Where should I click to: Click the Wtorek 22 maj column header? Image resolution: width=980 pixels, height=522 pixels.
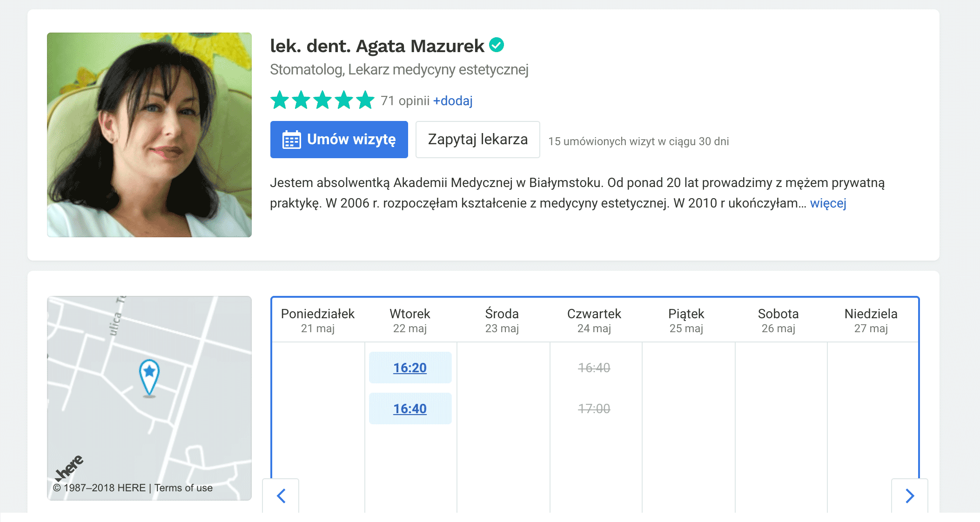click(410, 321)
